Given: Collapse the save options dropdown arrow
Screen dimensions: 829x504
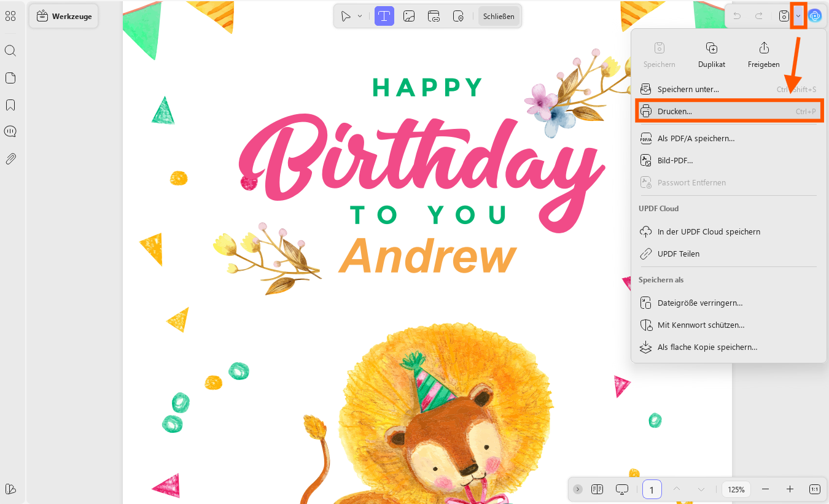Looking at the screenshot, I should pyautogui.click(x=798, y=16).
